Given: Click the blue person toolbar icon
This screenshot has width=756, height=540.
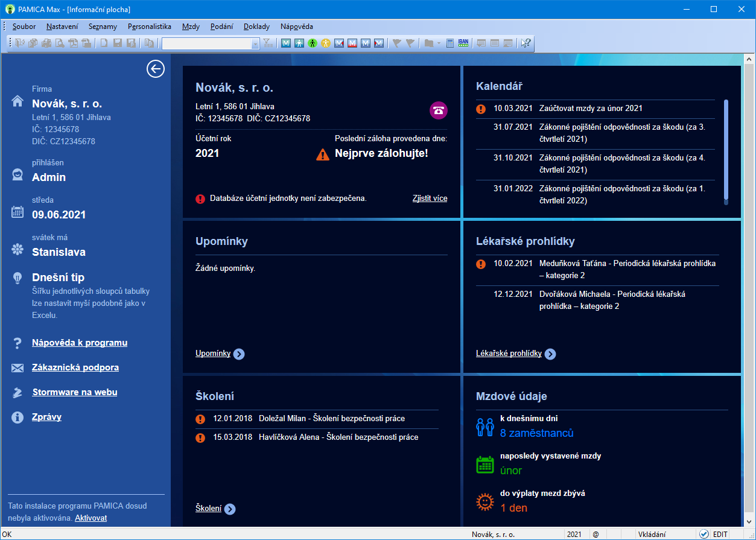Looking at the screenshot, I should (299, 43).
